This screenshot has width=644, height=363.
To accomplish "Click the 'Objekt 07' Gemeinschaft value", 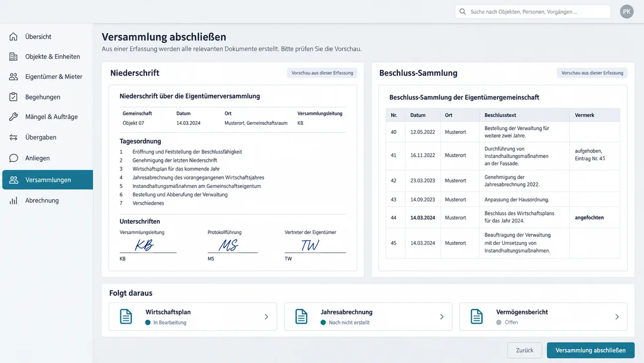I will [133, 123].
